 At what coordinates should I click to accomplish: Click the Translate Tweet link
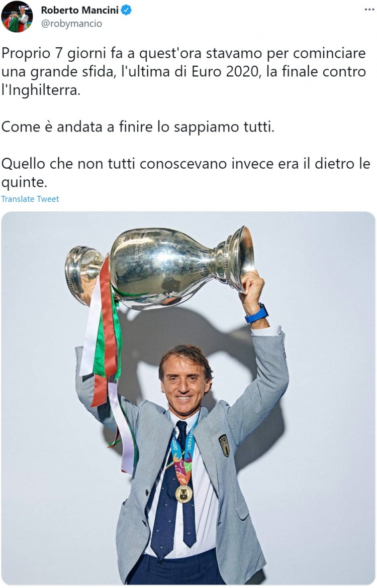pyautogui.click(x=30, y=199)
